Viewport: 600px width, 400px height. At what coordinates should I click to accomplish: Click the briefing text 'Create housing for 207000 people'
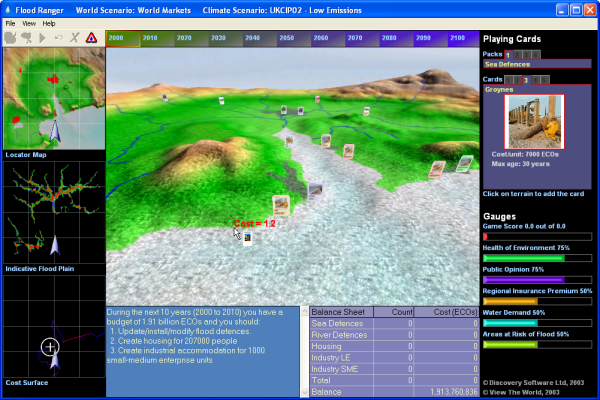(x=177, y=341)
